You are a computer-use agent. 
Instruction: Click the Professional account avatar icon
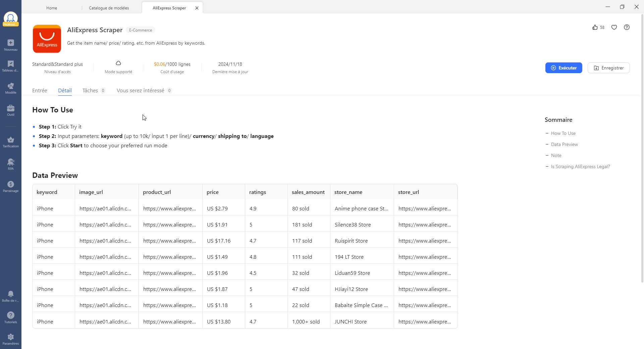coord(11,18)
